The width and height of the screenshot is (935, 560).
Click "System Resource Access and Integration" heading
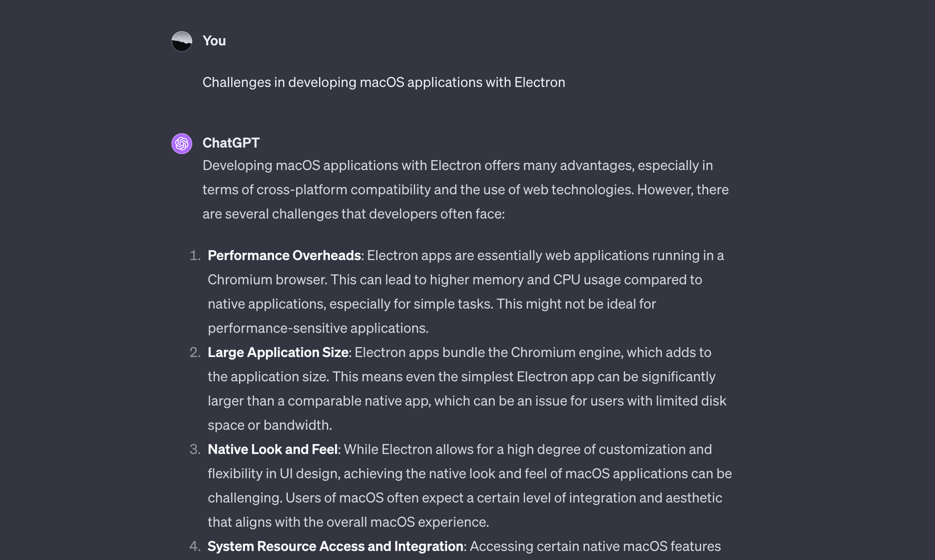335,546
